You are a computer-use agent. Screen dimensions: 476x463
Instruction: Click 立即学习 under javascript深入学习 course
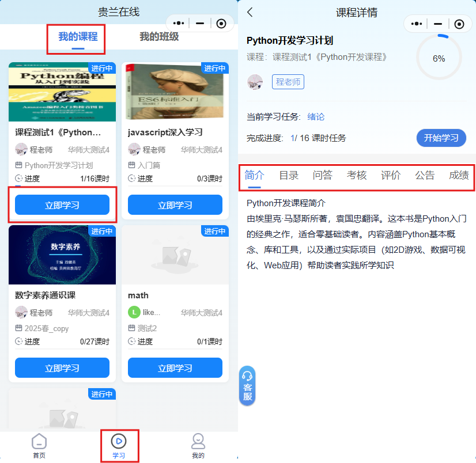point(175,205)
